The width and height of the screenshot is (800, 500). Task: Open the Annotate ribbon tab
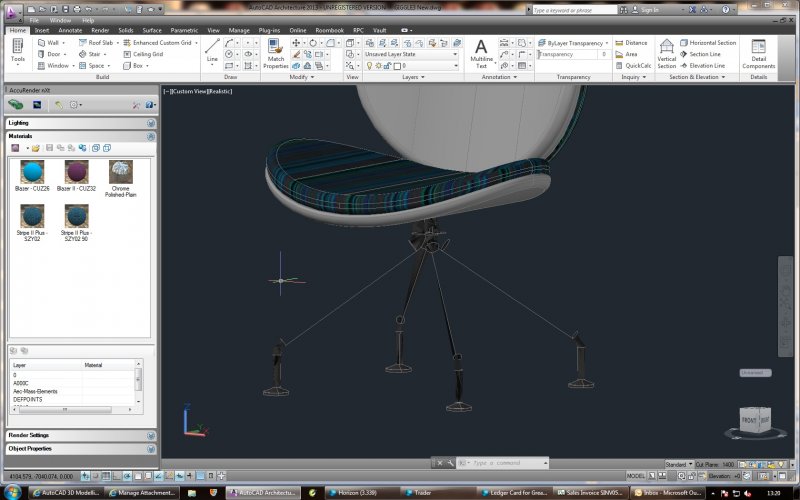point(70,30)
